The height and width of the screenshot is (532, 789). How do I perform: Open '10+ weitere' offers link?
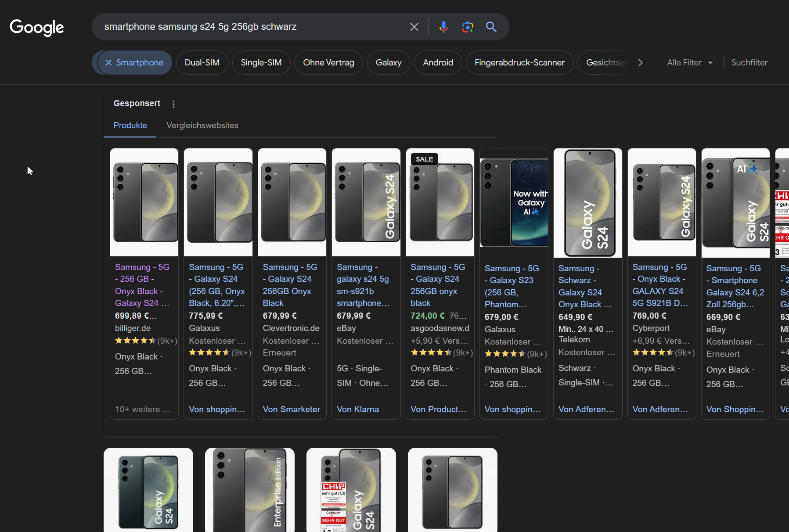(x=143, y=409)
